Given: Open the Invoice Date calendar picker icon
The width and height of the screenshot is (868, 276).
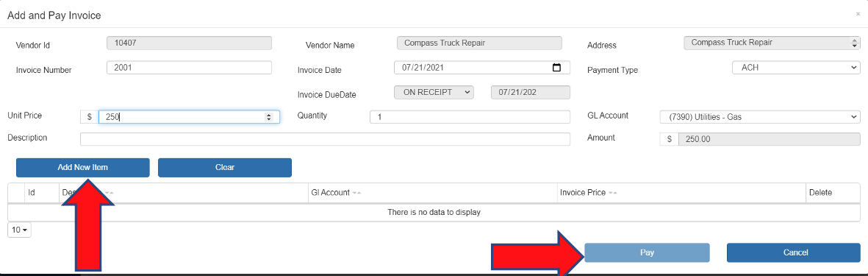Looking at the screenshot, I should 556,68.
